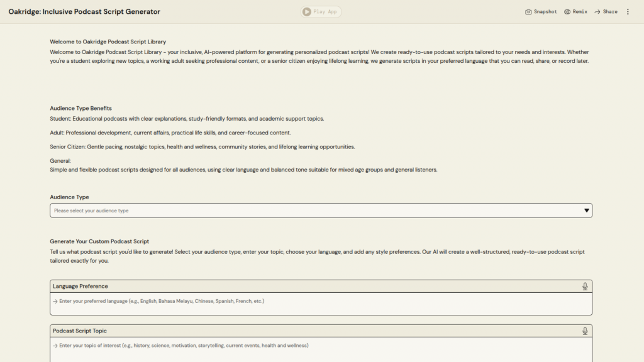Select the Share label in top bar
This screenshot has width=644, height=362.
click(x=610, y=12)
